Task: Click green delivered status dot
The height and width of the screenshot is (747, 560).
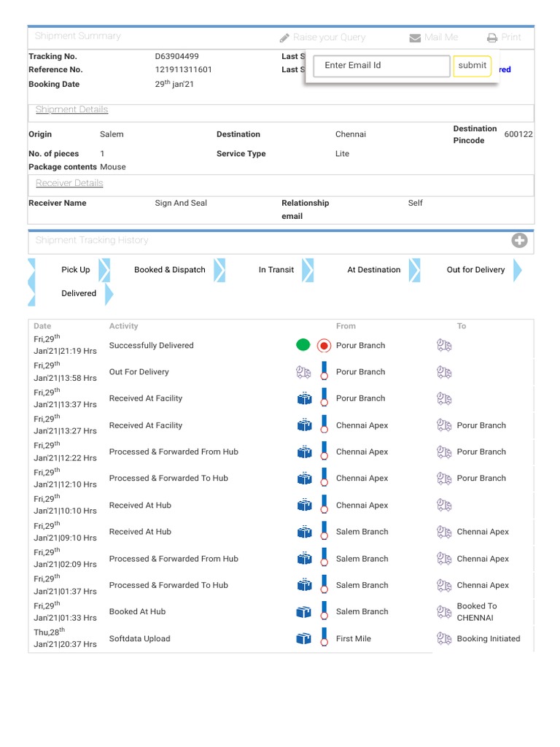Action: (x=303, y=346)
